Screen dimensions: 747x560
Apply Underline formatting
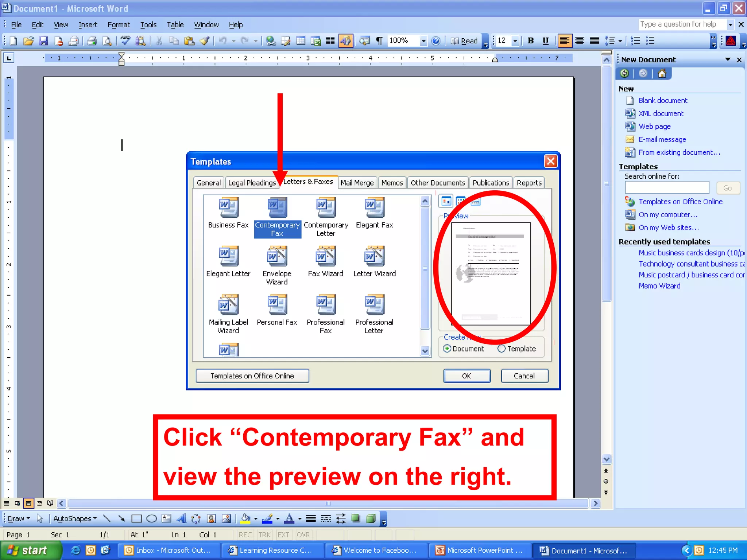pyautogui.click(x=546, y=41)
